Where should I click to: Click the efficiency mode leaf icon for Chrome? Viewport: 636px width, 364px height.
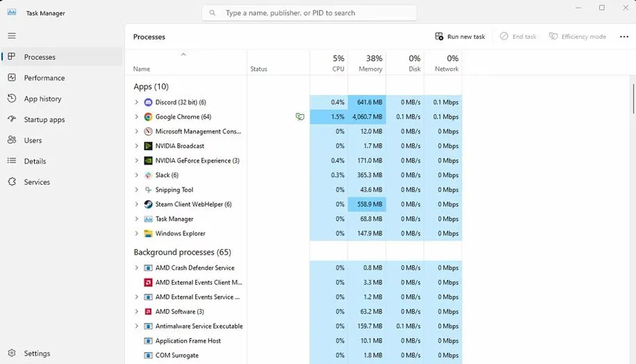click(x=300, y=117)
